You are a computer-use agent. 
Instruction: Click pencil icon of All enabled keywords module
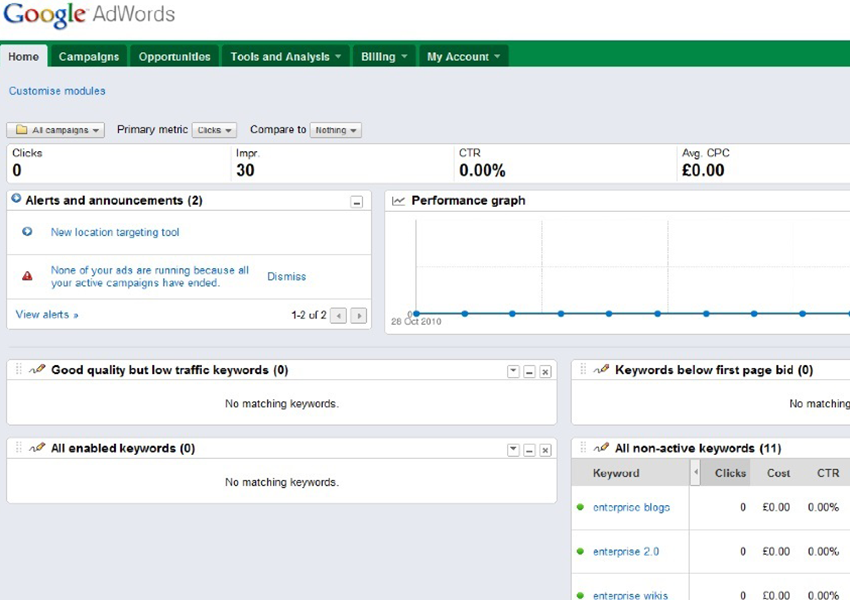[x=37, y=448]
